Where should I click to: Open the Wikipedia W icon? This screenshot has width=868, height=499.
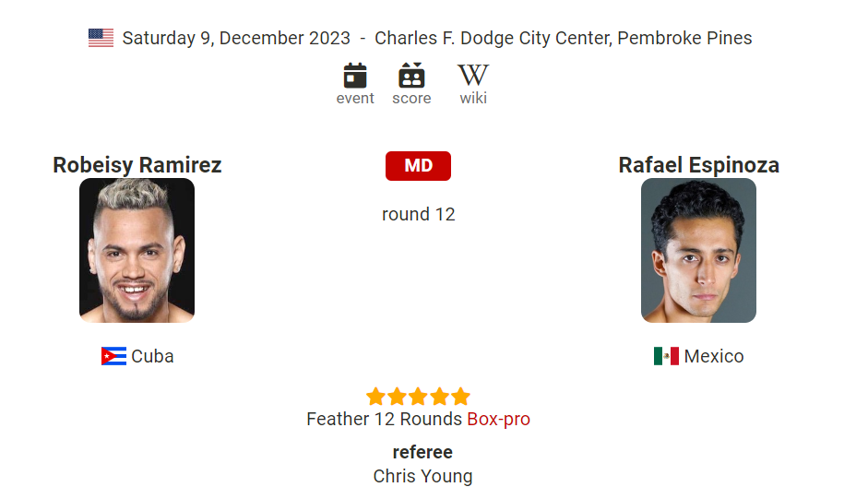[473, 76]
